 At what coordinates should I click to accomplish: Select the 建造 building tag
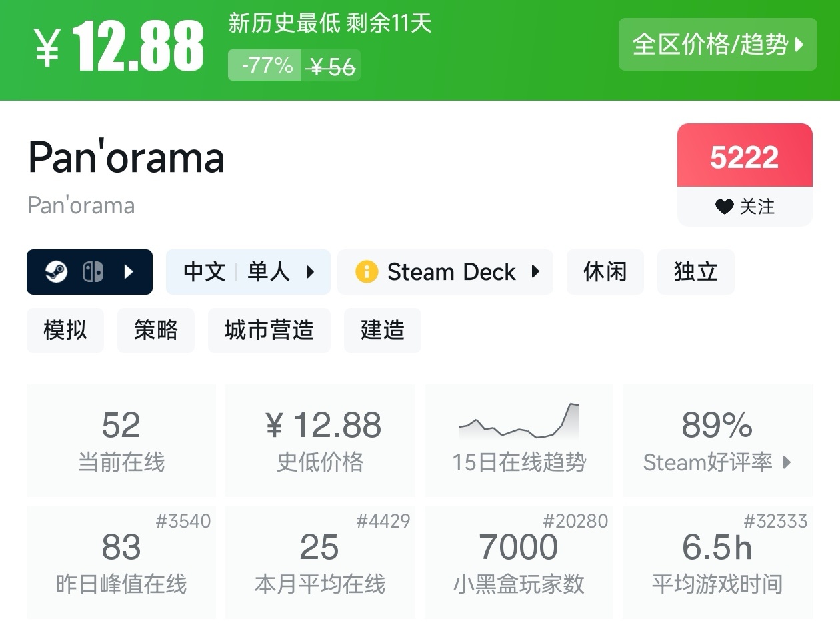click(382, 330)
